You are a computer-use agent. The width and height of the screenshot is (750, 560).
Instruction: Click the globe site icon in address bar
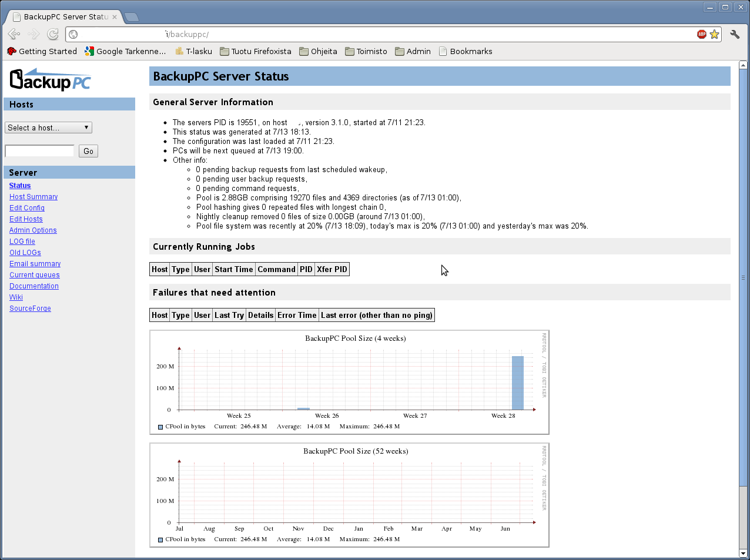[x=73, y=34]
